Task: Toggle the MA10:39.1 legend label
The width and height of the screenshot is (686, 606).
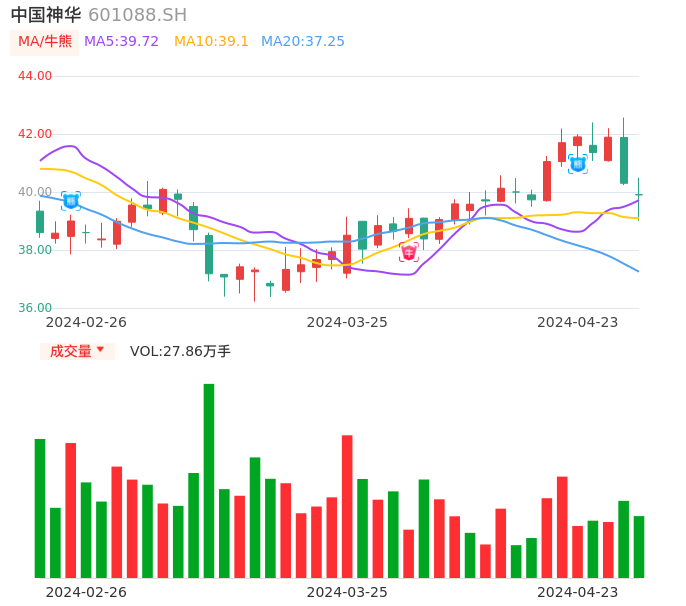Action: 211,42
